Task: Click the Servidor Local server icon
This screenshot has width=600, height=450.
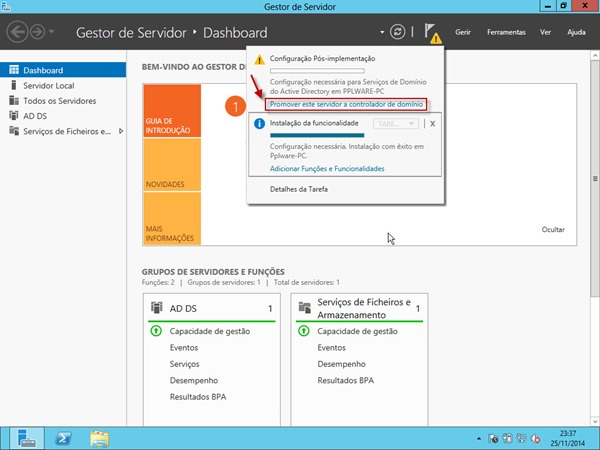Action: (14, 85)
